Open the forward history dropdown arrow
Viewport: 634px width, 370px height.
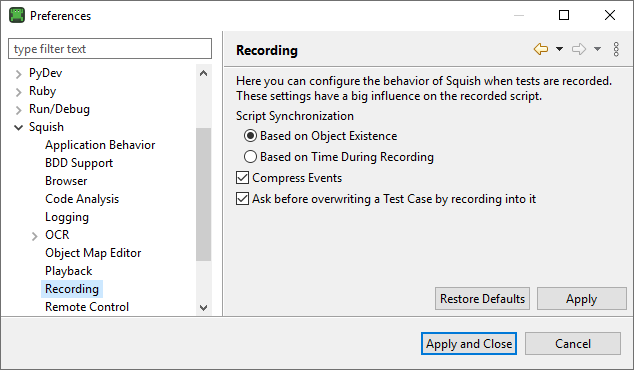coord(597,49)
